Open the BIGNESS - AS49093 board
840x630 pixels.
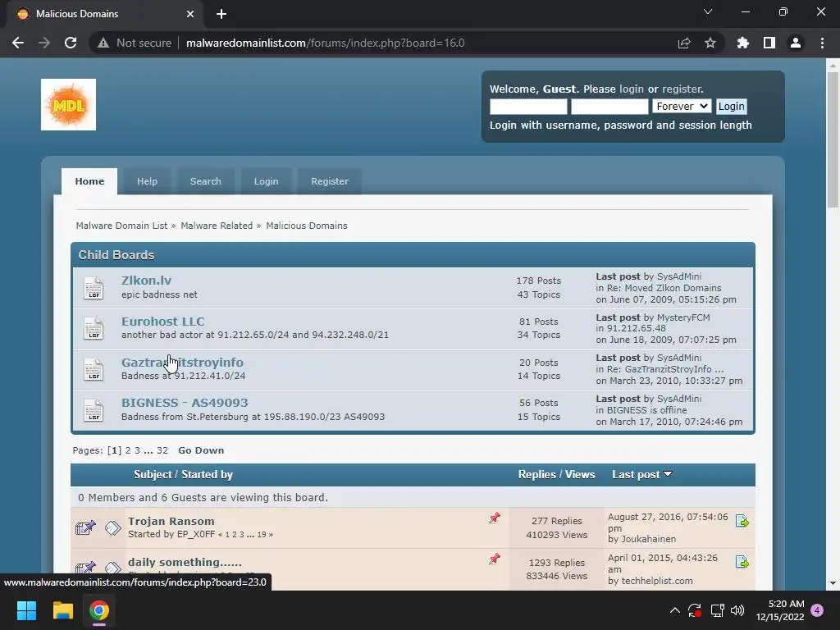coord(185,402)
